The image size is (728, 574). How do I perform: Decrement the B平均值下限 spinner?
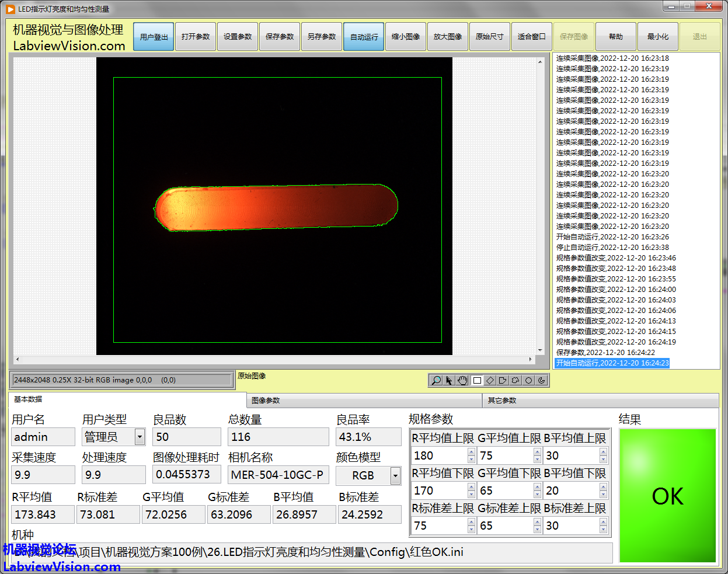click(x=603, y=495)
